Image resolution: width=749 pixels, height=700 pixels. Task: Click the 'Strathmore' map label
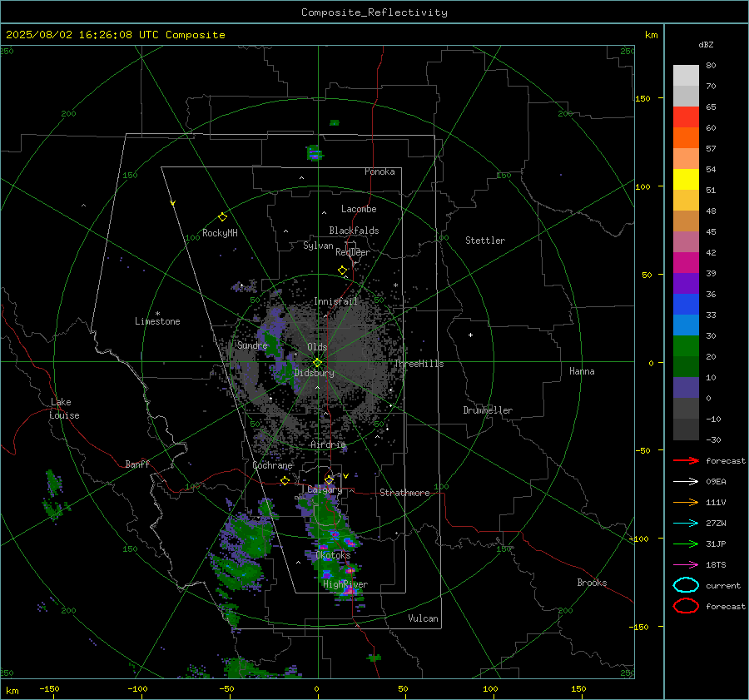(404, 493)
